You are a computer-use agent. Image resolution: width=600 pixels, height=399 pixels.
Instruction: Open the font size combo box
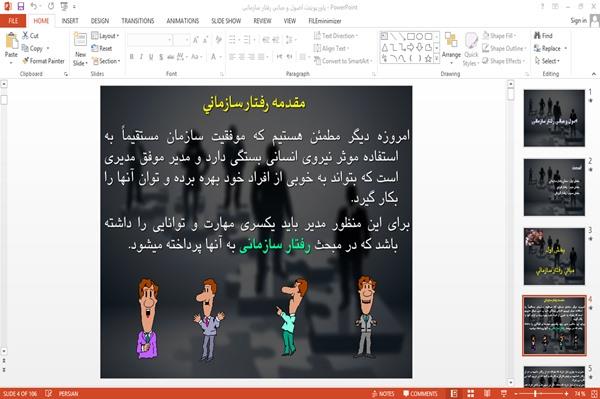coord(181,40)
